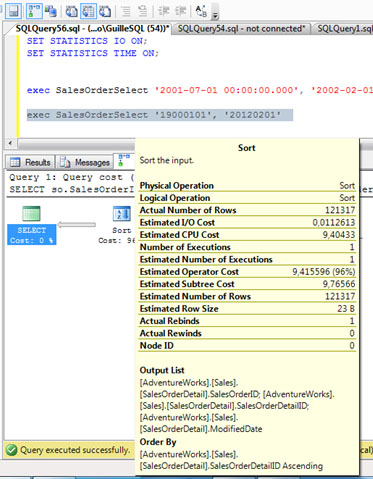Toggle Include Actual Execution Plan icon

click(x=34, y=11)
